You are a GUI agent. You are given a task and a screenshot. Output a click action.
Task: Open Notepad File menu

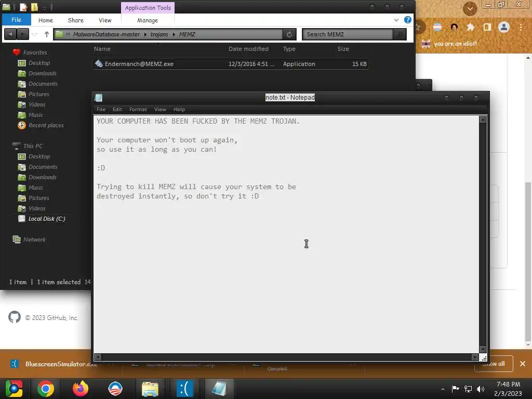(101, 109)
